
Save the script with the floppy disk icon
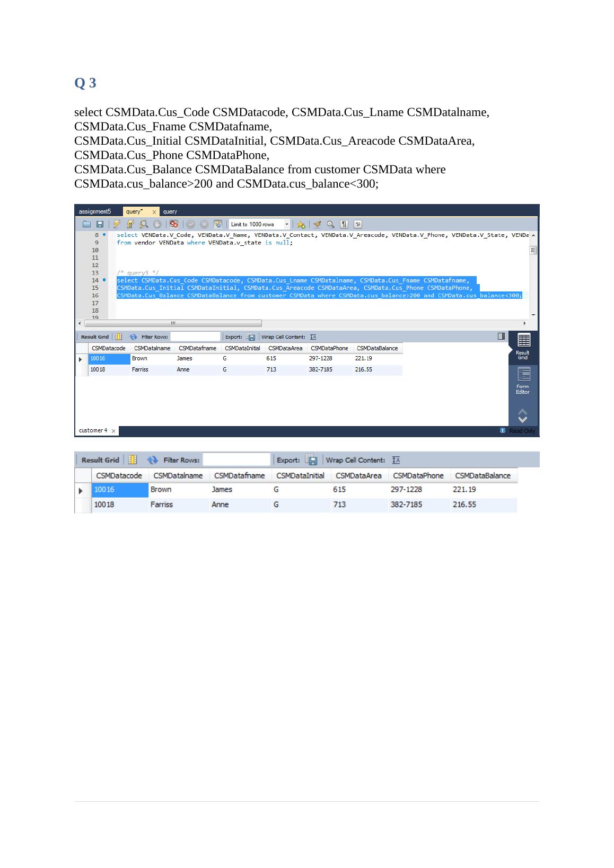coord(99,224)
